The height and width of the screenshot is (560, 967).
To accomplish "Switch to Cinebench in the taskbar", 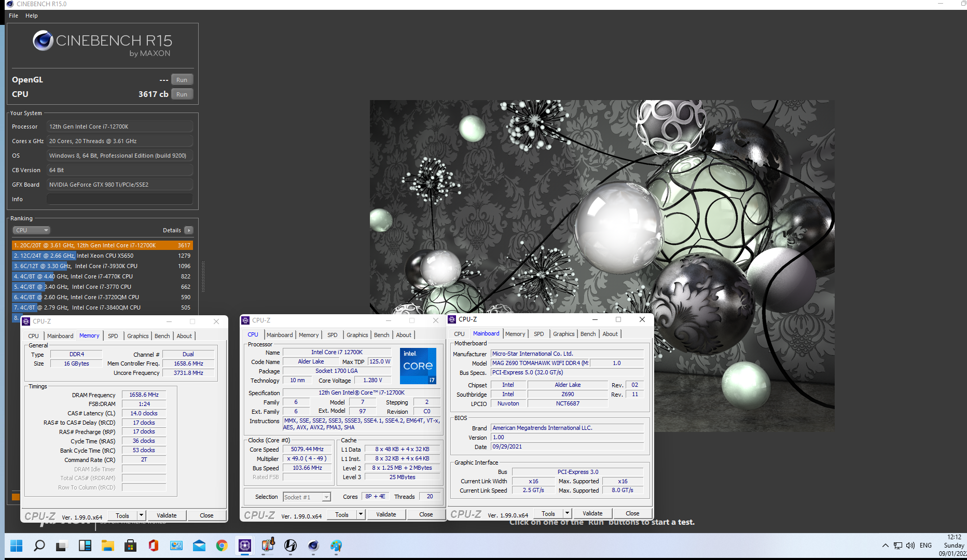I will [313, 545].
